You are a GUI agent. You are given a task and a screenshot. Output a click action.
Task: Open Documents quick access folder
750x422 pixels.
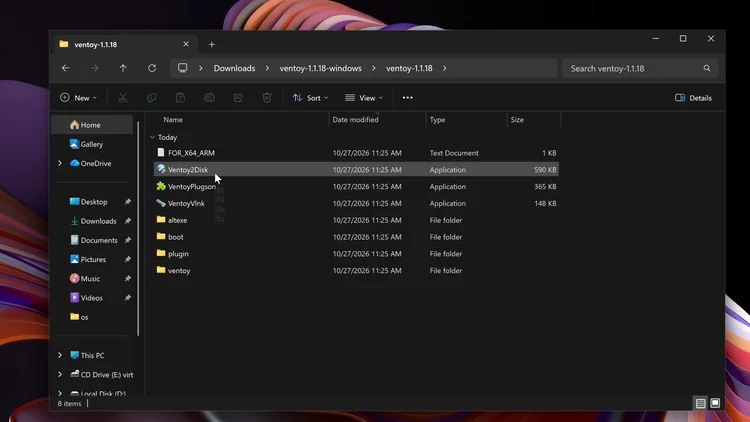[99, 240]
